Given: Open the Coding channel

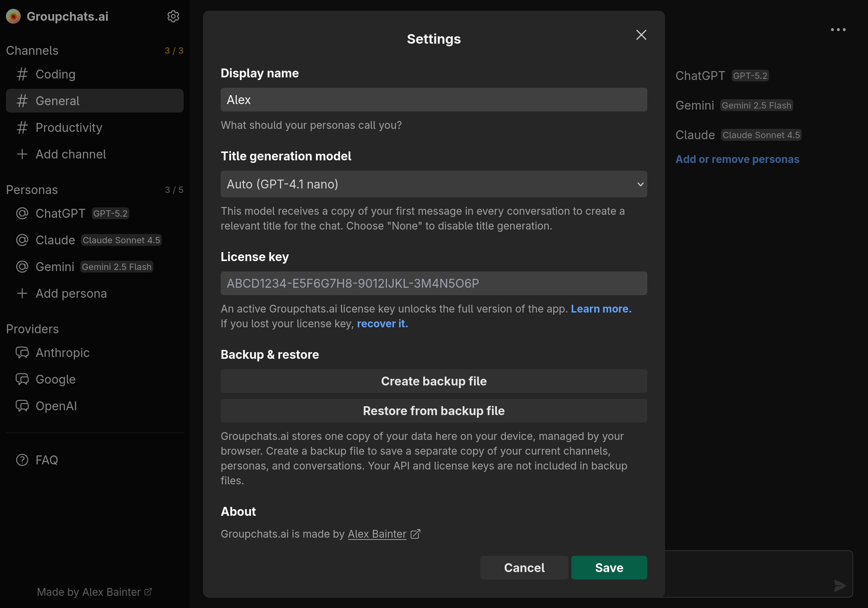Looking at the screenshot, I should tap(94, 74).
